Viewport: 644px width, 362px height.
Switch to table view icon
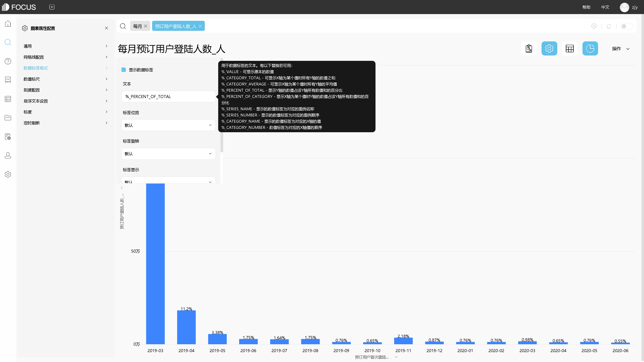pos(570,48)
